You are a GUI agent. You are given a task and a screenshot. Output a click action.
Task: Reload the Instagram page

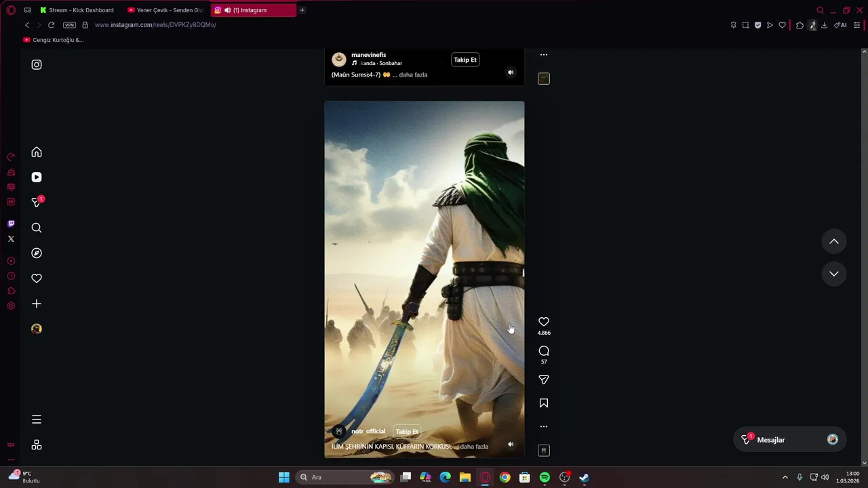coord(51,25)
